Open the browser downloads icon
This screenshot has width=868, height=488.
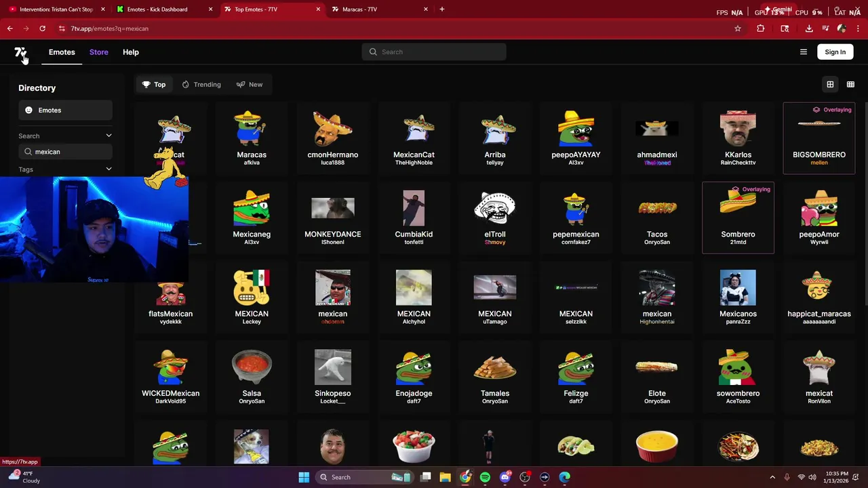[809, 28]
